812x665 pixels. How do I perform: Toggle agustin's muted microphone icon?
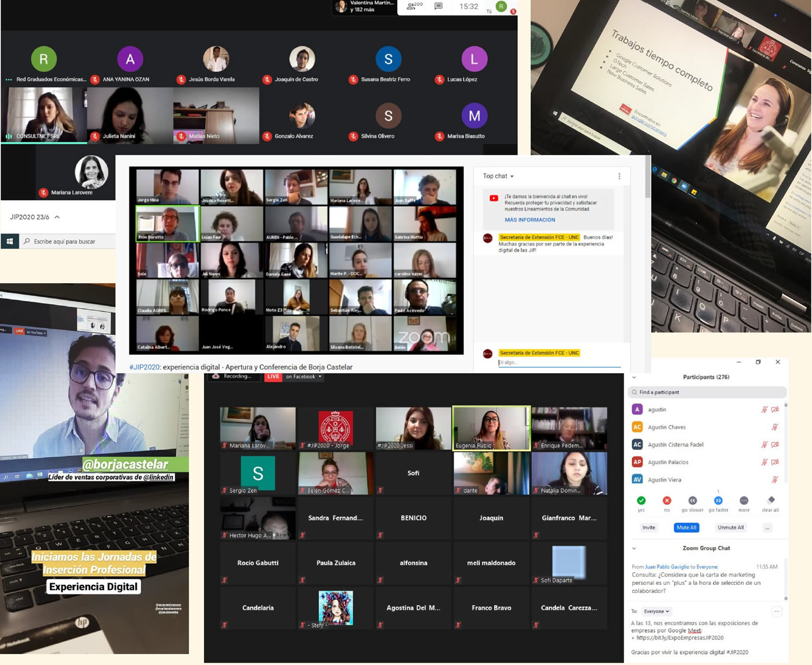[x=764, y=409]
